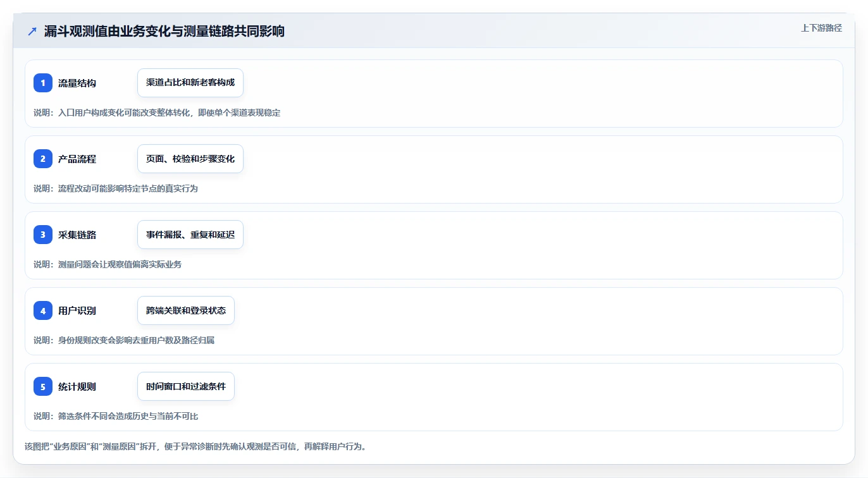Select the 时间窗口和过滤条件 chip
Screen dimensions: 868x478
(186, 386)
